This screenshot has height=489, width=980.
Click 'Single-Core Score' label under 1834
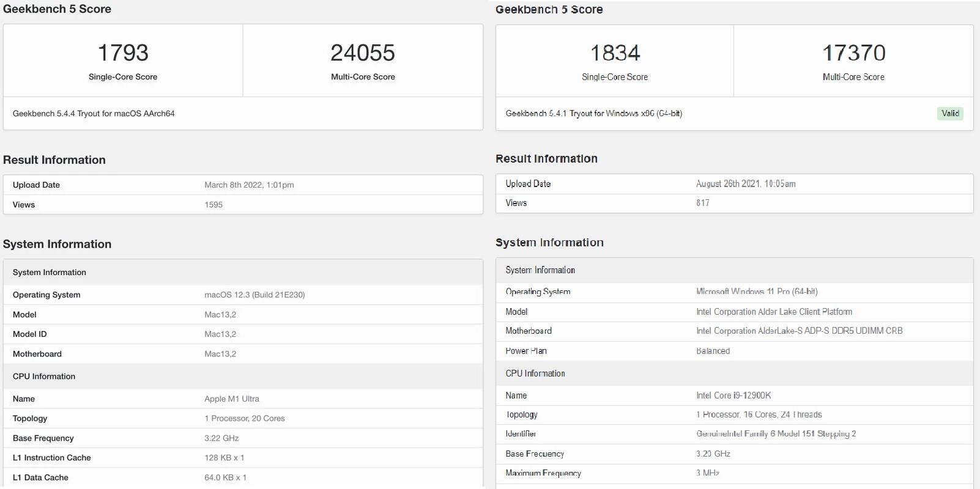(615, 77)
